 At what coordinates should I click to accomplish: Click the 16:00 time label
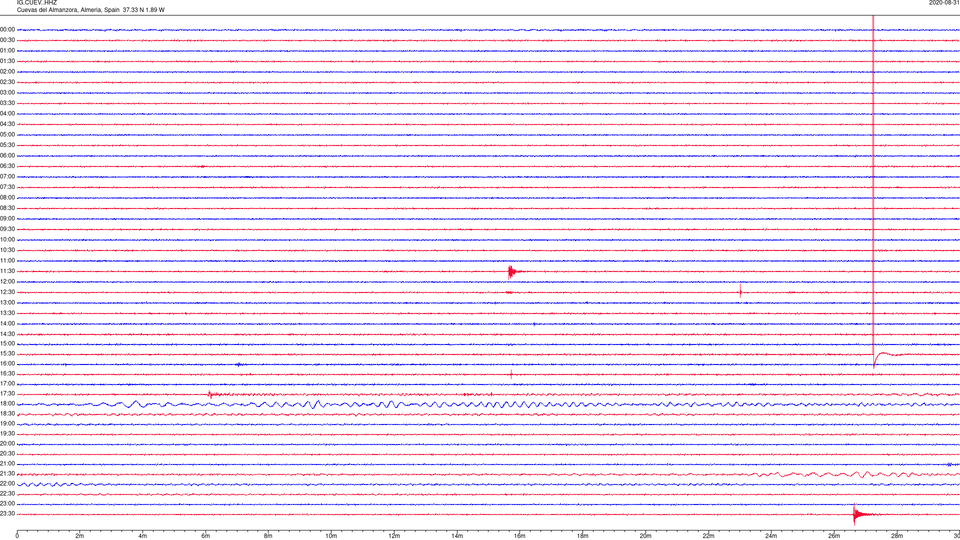pyautogui.click(x=7, y=364)
